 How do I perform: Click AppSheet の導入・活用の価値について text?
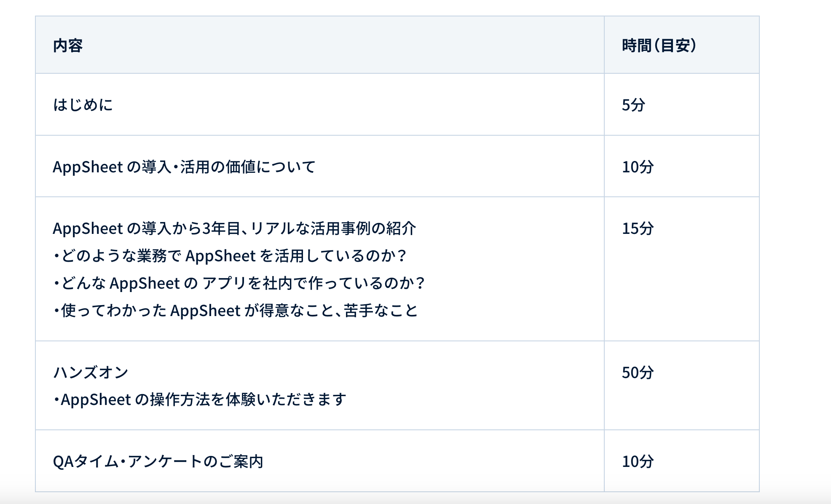(184, 167)
